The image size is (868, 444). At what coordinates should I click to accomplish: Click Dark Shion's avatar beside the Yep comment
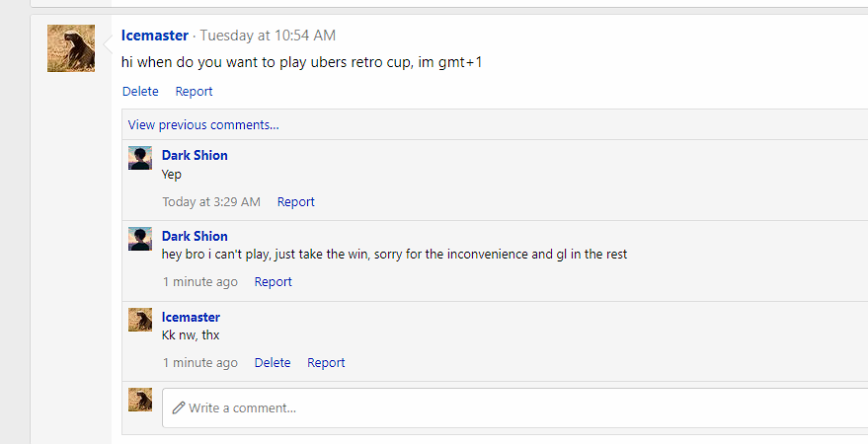coord(140,158)
